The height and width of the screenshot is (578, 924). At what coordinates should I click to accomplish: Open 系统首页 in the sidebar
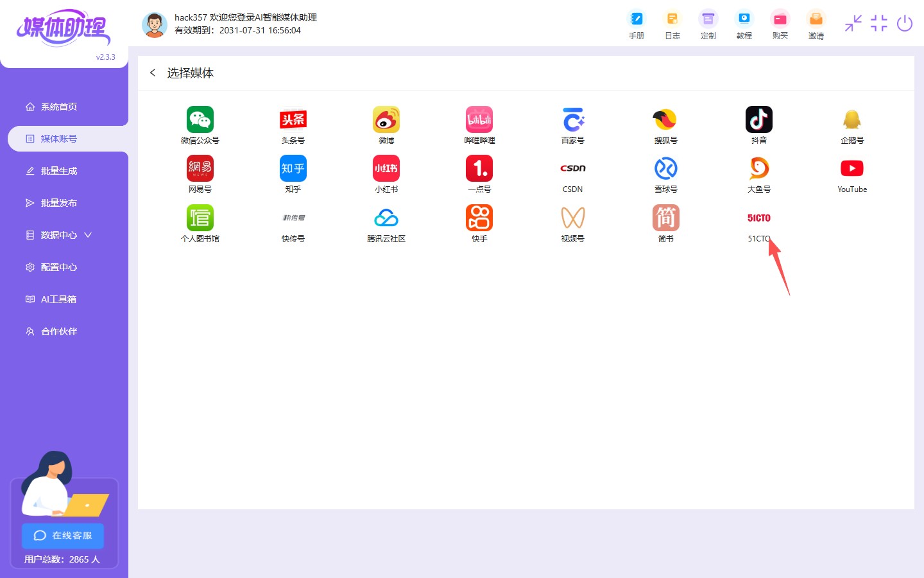pyautogui.click(x=59, y=107)
